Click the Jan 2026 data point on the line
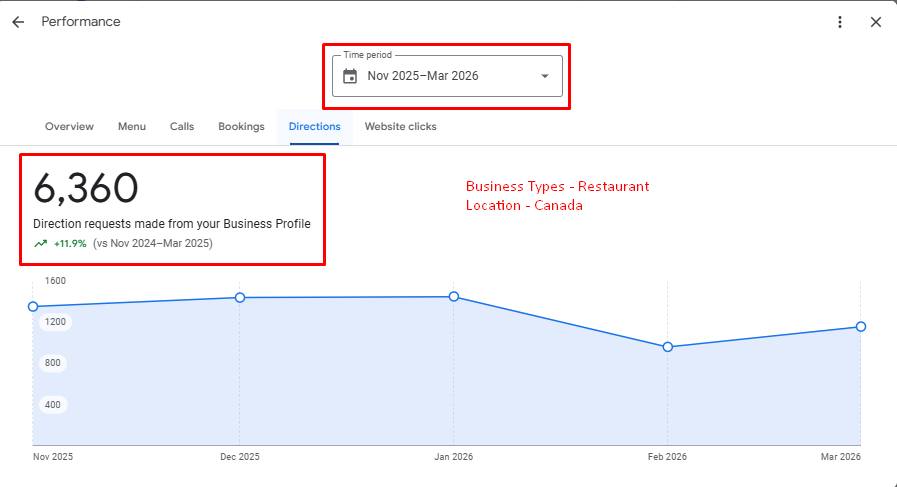Viewport: 897px width, 487px height. pos(454,296)
